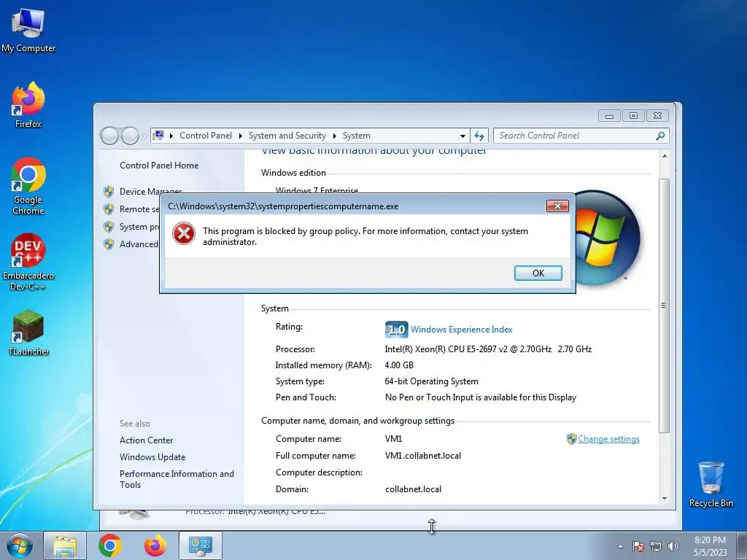
Task: Open the My Computer desktop icon
Action: click(x=28, y=30)
